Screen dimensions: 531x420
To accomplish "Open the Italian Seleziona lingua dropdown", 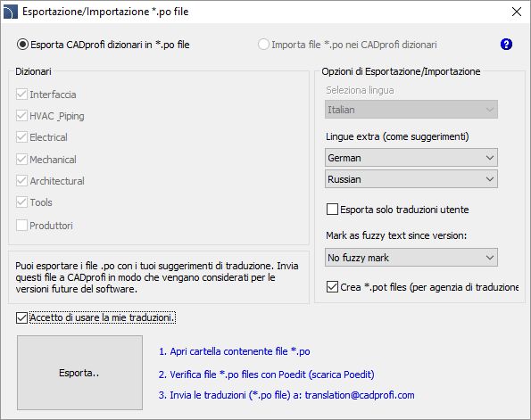I will coord(411,110).
